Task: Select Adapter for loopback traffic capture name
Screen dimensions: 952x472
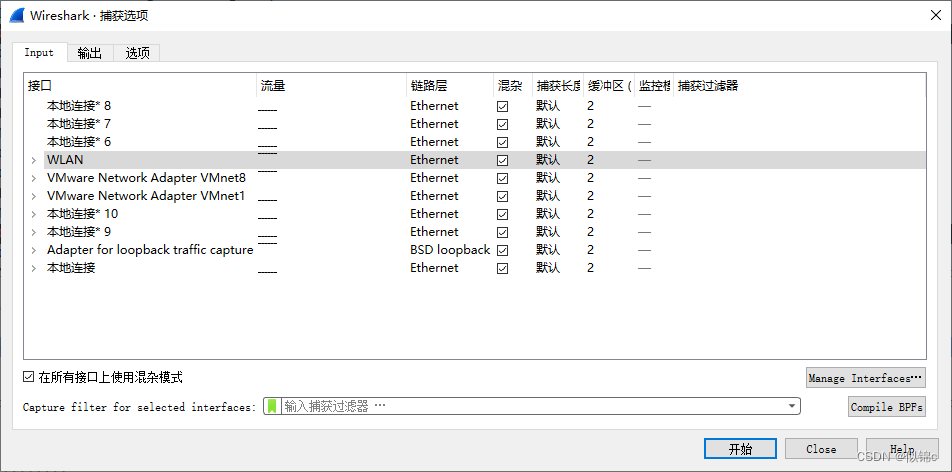Action: coord(150,250)
